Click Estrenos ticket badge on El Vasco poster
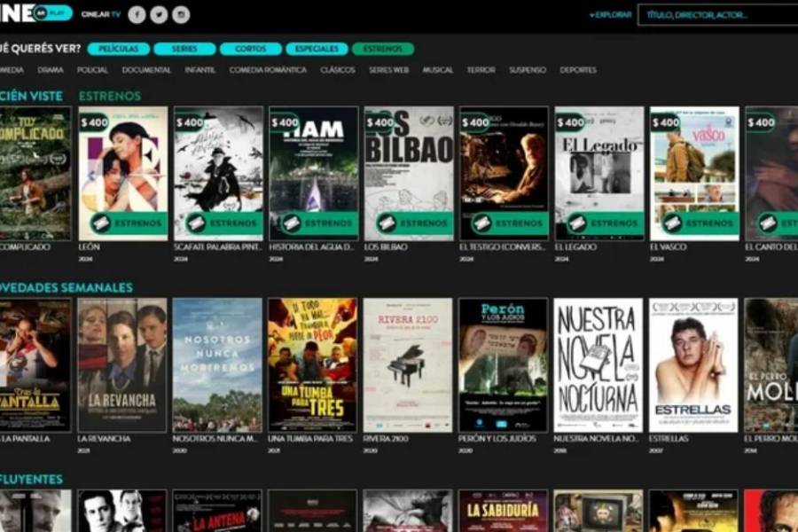The width and height of the screenshot is (798, 532). click(700, 223)
